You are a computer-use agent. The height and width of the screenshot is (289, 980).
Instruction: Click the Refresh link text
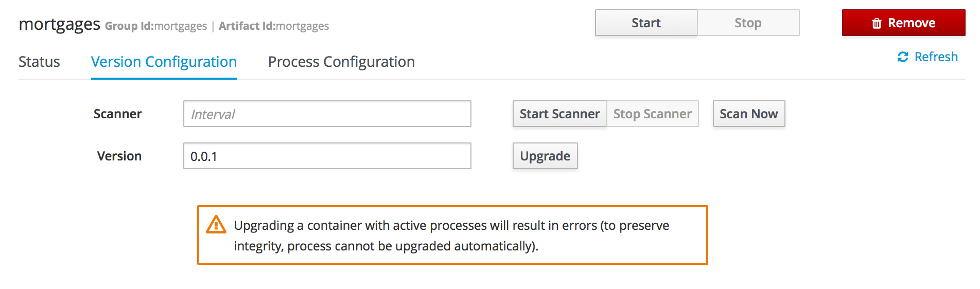click(936, 57)
